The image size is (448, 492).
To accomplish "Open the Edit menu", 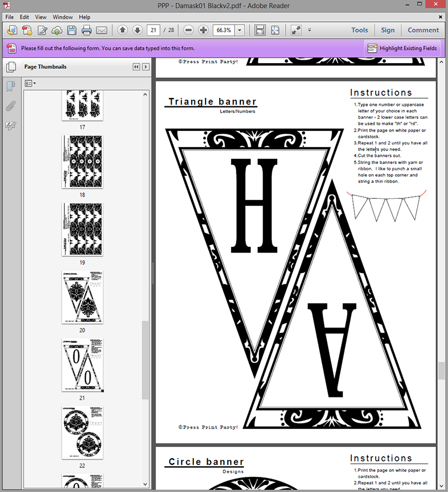I will pos(24,17).
